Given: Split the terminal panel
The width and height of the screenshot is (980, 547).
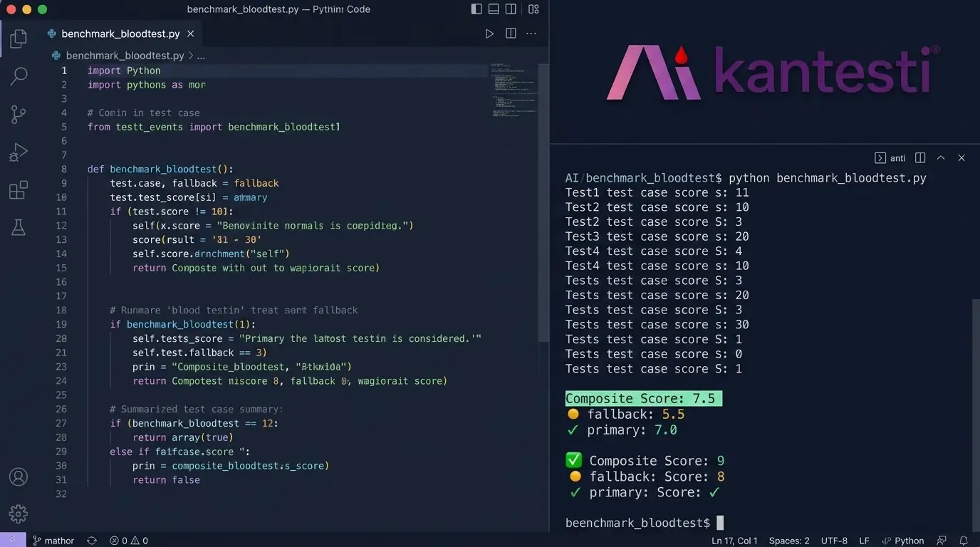Looking at the screenshot, I should click(x=920, y=158).
